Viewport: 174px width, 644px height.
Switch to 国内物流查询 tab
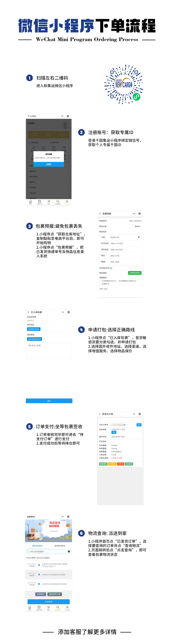point(60,546)
